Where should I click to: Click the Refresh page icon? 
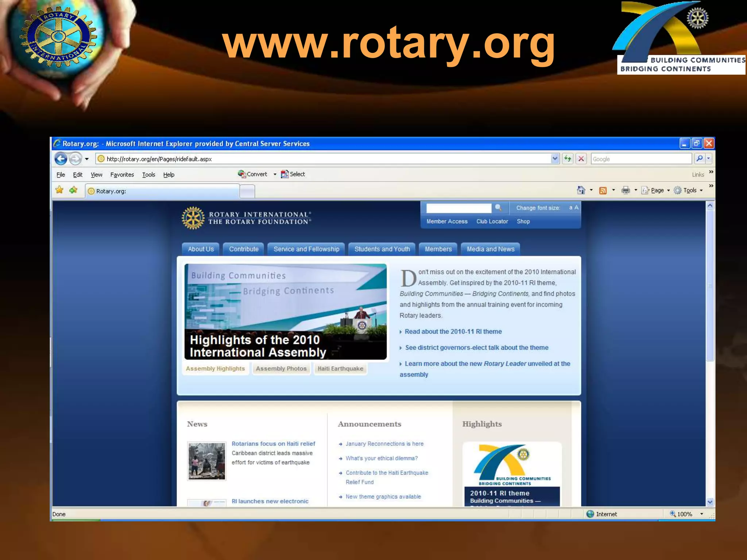click(568, 159)
